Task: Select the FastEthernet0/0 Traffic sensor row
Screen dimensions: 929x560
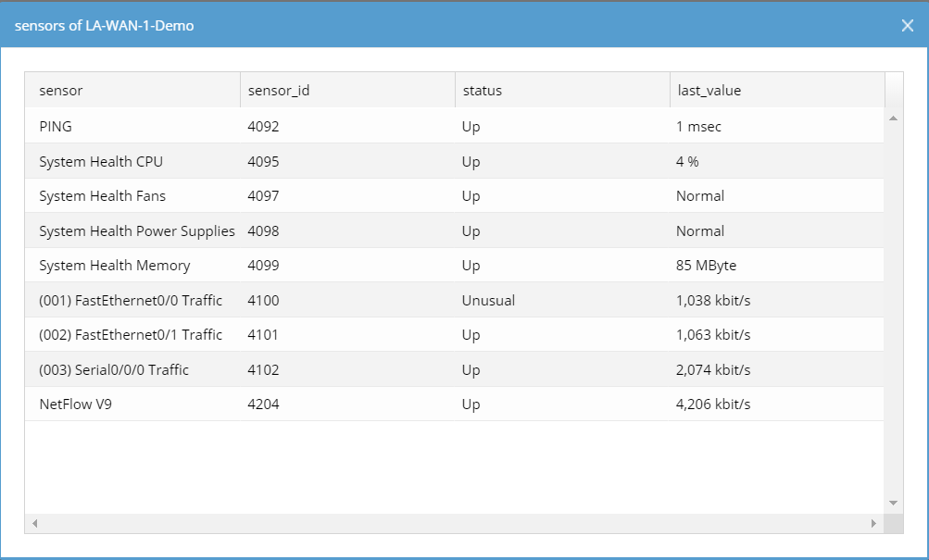Action: coord(131,301)
